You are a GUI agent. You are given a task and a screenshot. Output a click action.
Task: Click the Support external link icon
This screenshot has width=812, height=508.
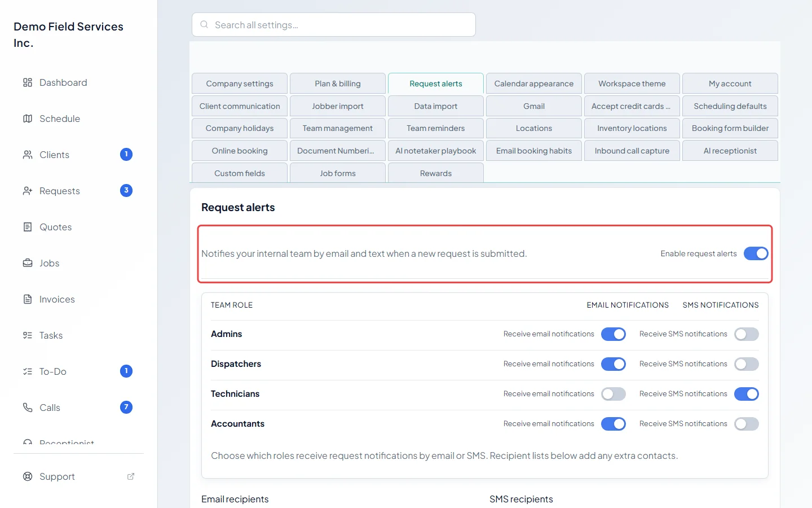(131, 476)
